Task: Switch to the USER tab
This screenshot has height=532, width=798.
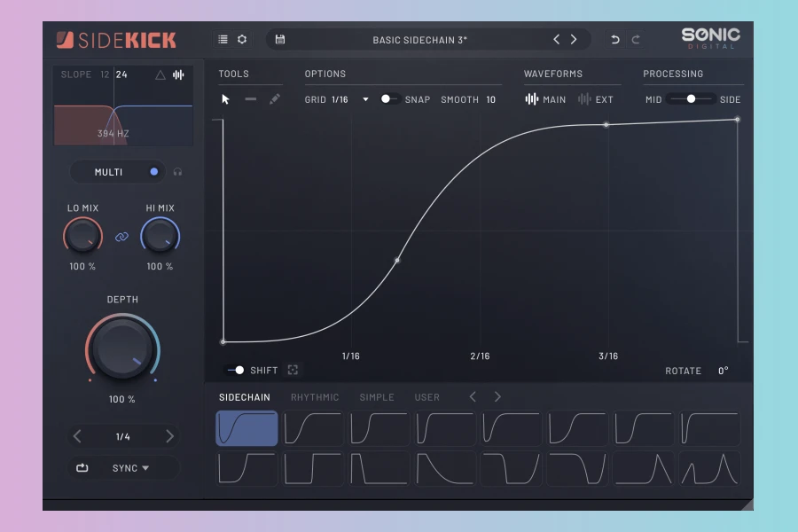Action: click(x=427, y=397)
